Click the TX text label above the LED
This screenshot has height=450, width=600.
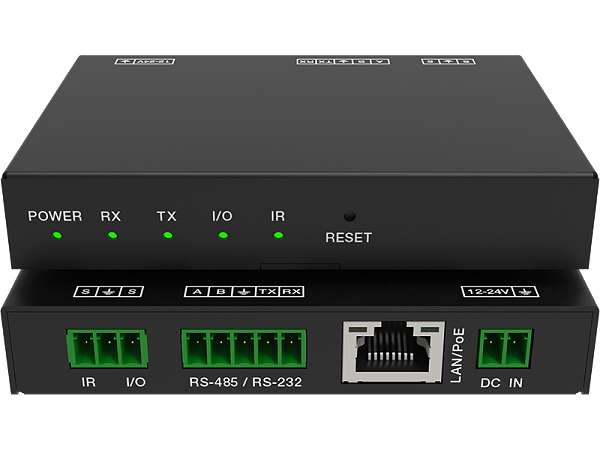click(166, 215)
